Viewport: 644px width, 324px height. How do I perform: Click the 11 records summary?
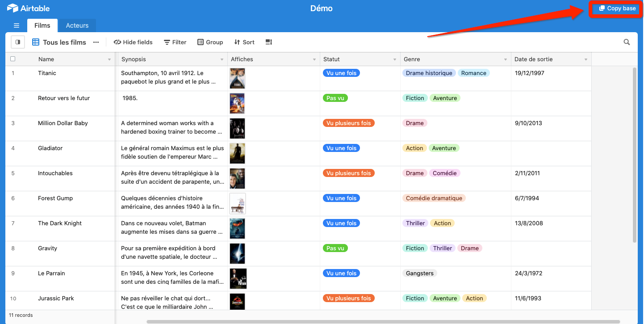pos(21,315)
